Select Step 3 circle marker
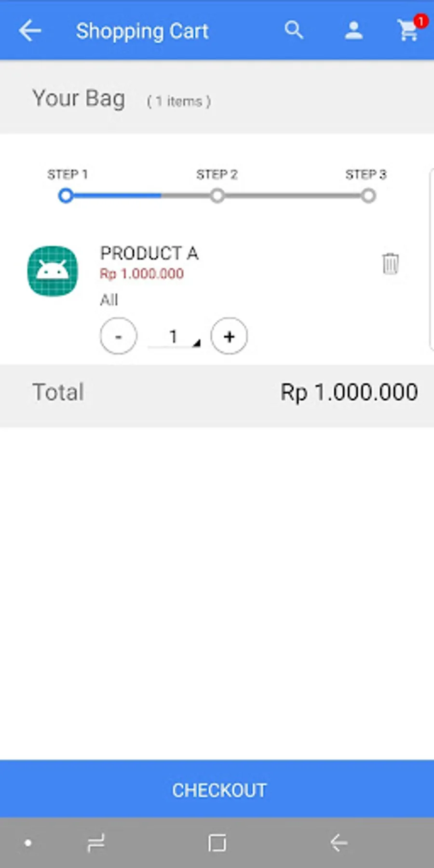The image size is (434, 868). [368, 196]
